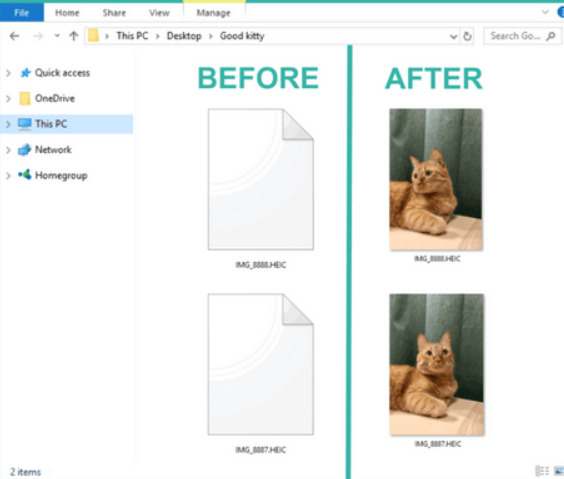Select OneDrive in navigation pane
Screen dimensions: 564x479
(x=55, y=99)
